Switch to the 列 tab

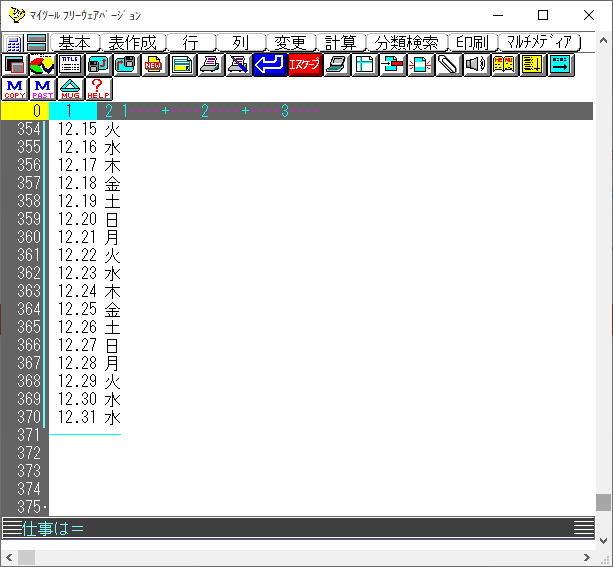(240, 43)
